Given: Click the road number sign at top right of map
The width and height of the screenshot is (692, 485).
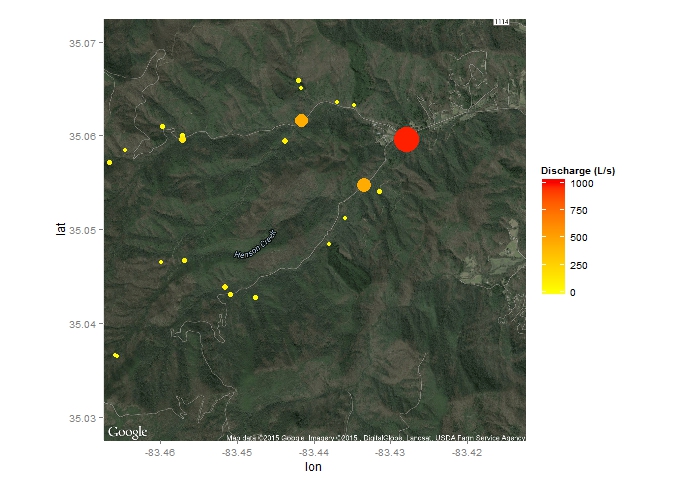Looking at the screenshot, I should tap(502, 23).
